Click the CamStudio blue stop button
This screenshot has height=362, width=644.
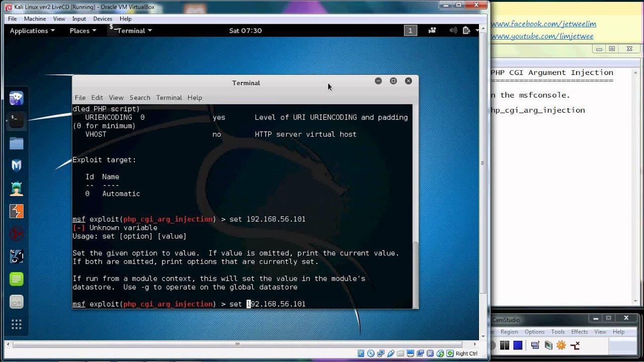tap(518, 345)
